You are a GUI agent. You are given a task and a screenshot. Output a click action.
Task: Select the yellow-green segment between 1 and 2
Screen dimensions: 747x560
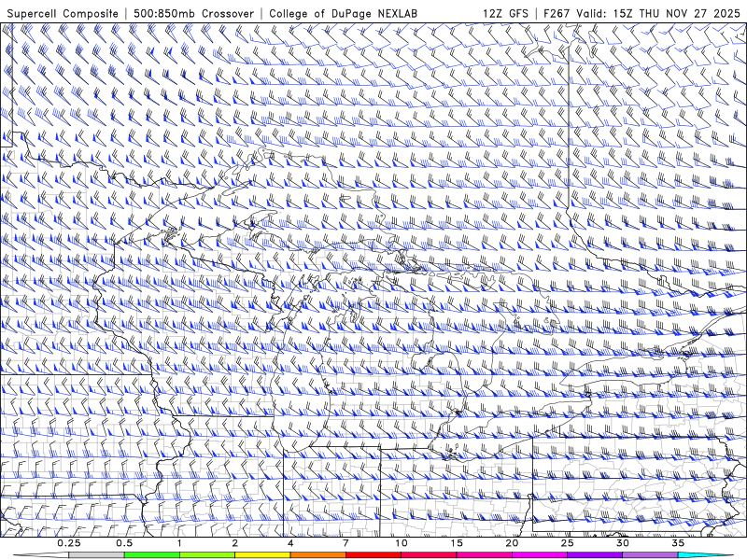207,555
